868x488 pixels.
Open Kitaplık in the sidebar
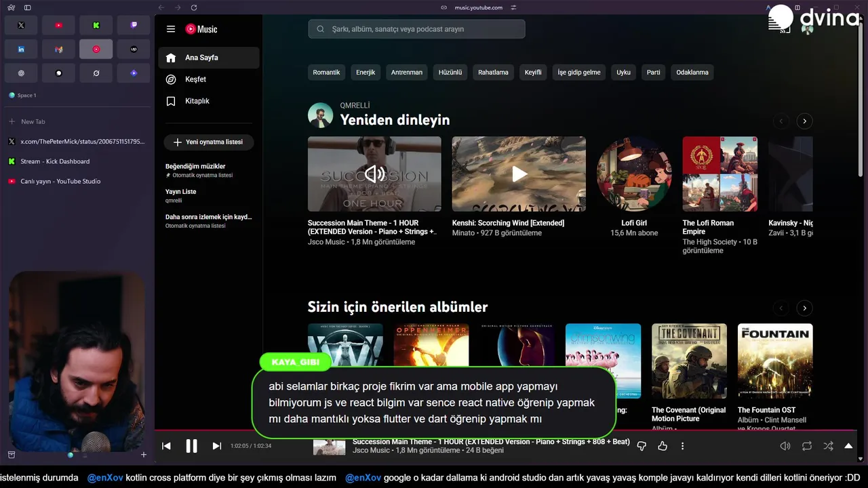(209, 101)
